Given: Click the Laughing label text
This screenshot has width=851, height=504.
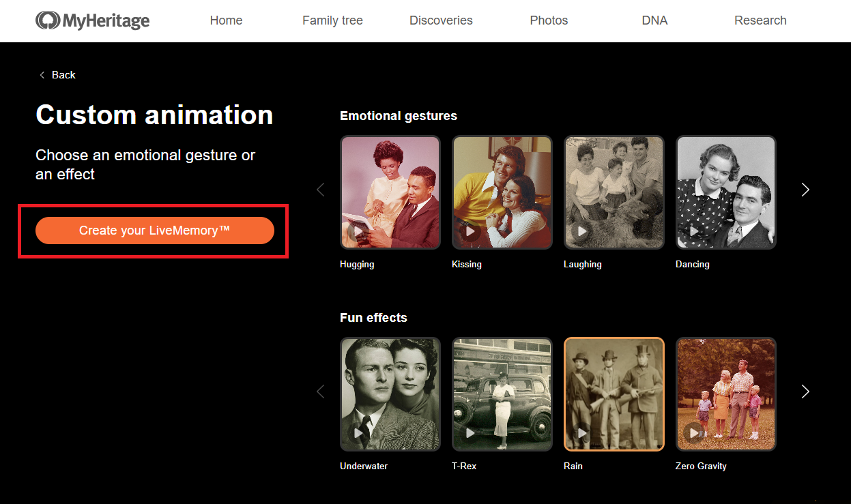Looking at the screenshot, I should tap(583, 265).
